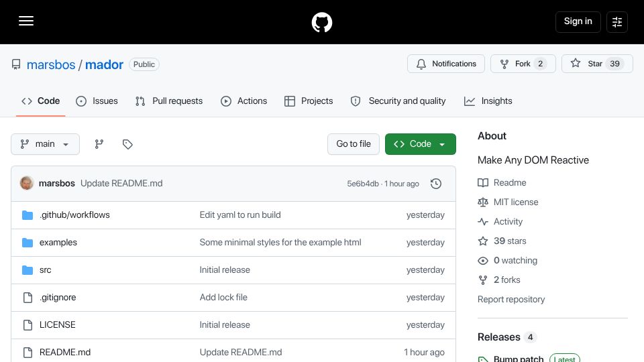Viewport: 644px width, 362px height.
Task: Open the mador repository link
Action: click(104, 64)
